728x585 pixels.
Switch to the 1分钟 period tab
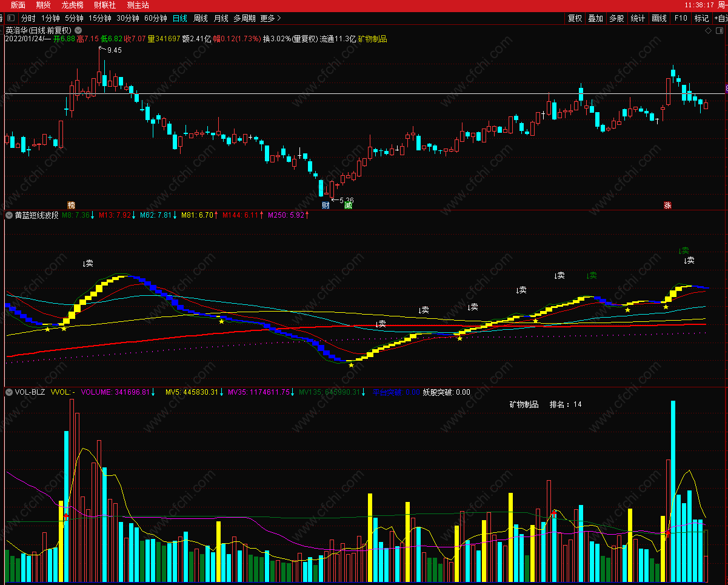[50, 18]
